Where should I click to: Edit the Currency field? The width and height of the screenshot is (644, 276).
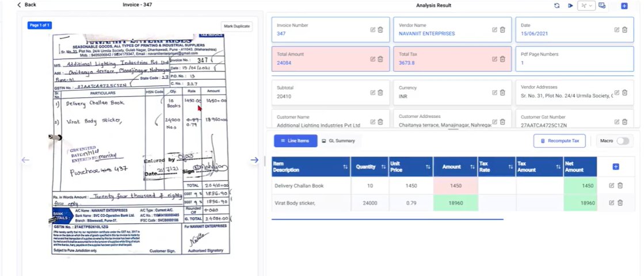495,93
